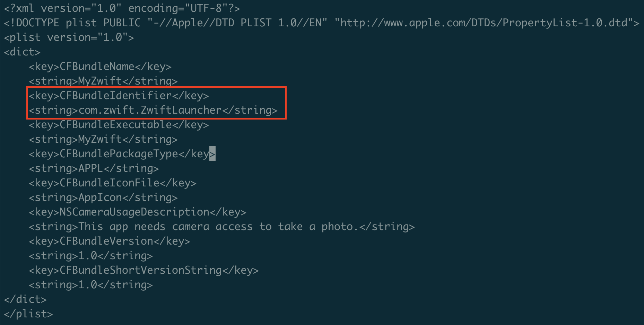
Task: Click the CFBundlePackageType key line
Action: pyautogui.click(x=119, y=154)
